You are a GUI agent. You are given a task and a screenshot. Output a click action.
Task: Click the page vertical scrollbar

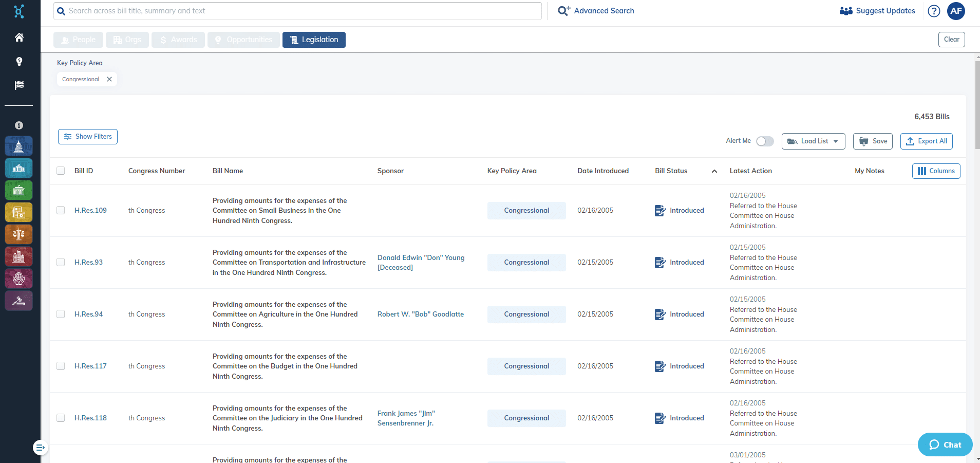coord(977,105)
